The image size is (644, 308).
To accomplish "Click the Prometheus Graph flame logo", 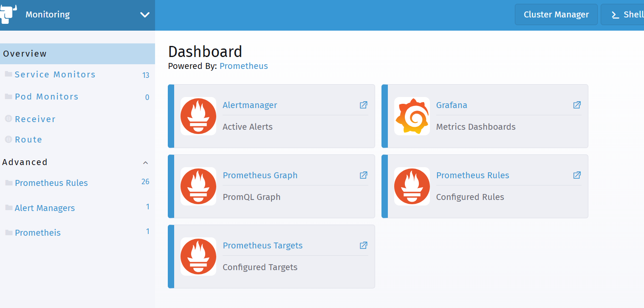I will 198,186.
